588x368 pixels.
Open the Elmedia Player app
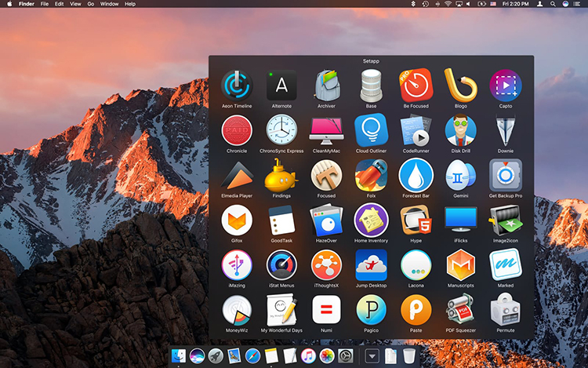click(x=237, y=175)
